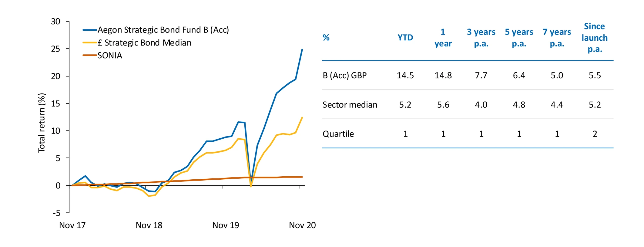The image size is (644, 247).
Task: Click the YTD column header
Action: (405, 38)
